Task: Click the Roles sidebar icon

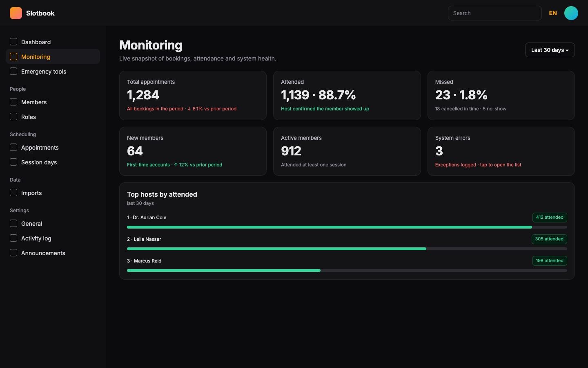Action: [x=13, y=117]
